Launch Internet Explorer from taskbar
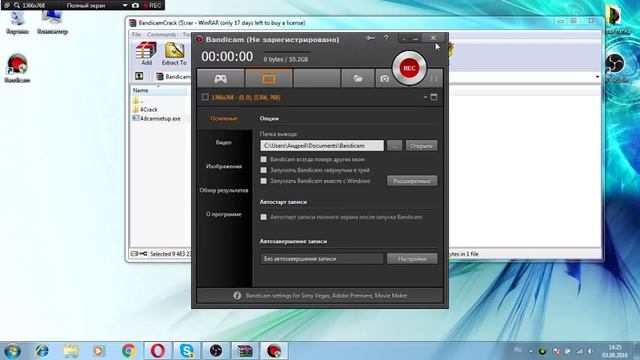The height and width of the screenshot is (360, 640). (42, 351)
